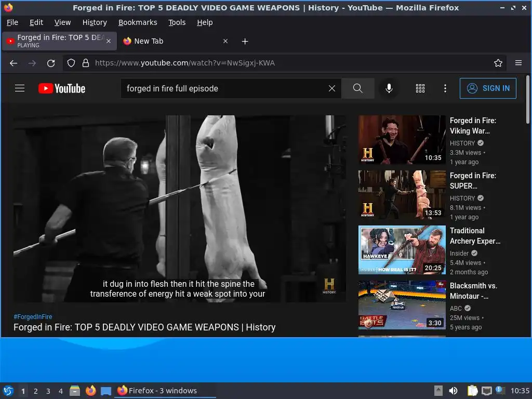532x399 pixels.
Task: Switch to workspace 3
Action: click(48, 391)
